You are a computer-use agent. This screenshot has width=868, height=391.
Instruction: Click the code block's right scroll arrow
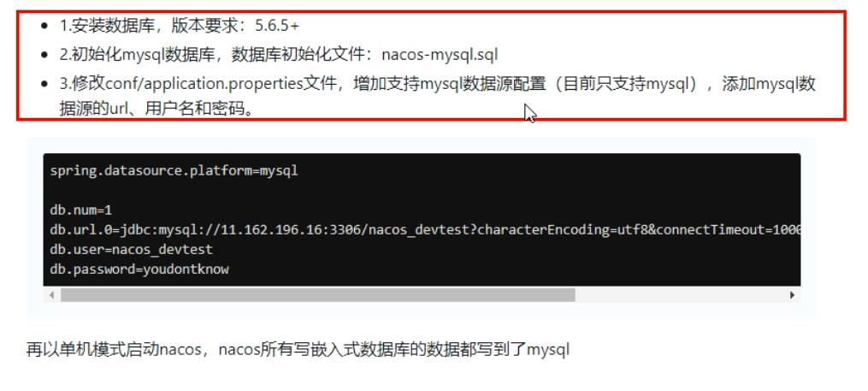pos(792,295)
